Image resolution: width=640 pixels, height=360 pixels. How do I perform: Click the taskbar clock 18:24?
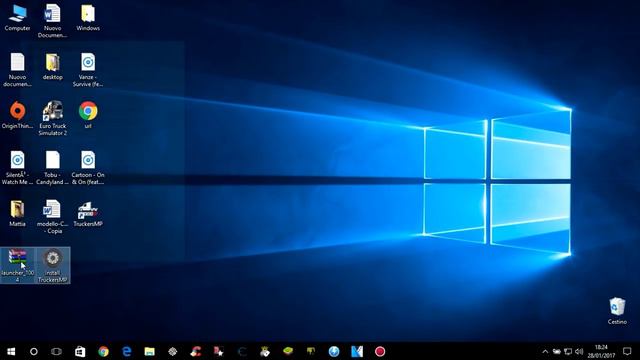601,351
